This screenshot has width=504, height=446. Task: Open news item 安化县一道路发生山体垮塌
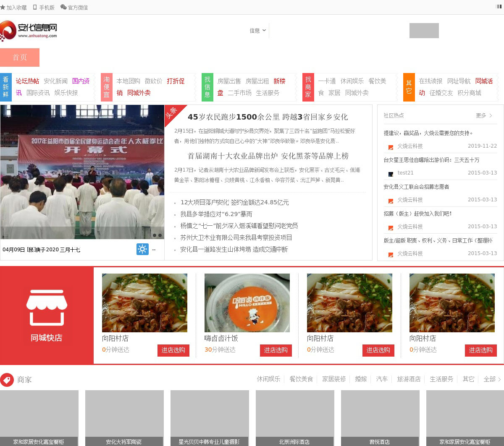tap(234, 249)
